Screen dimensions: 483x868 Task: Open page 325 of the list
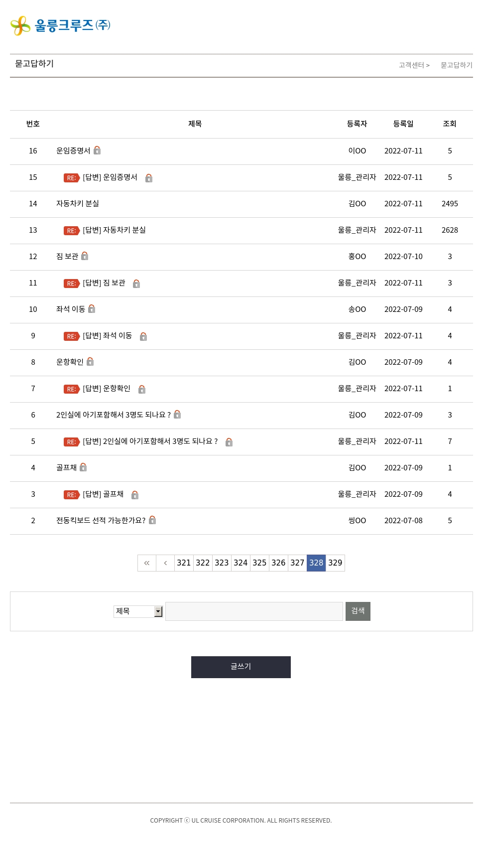coord(259,563)
